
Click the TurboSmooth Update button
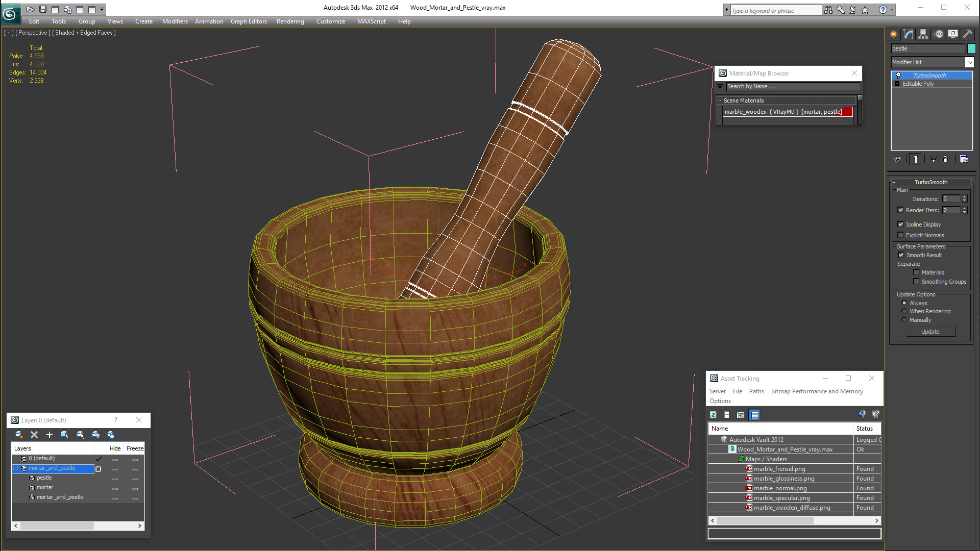coord(930,332)
